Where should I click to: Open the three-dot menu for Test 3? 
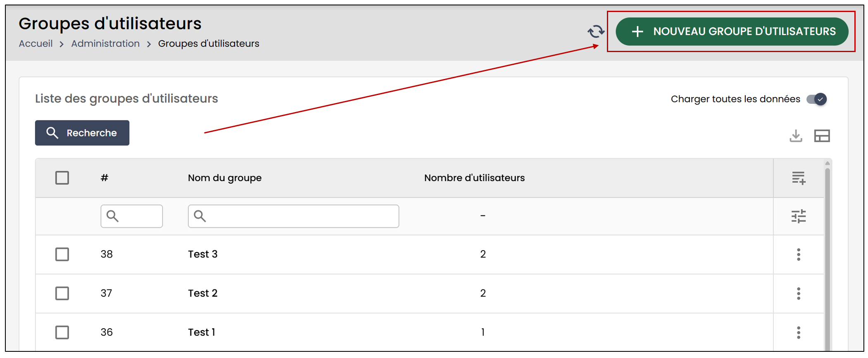(799, 254)
